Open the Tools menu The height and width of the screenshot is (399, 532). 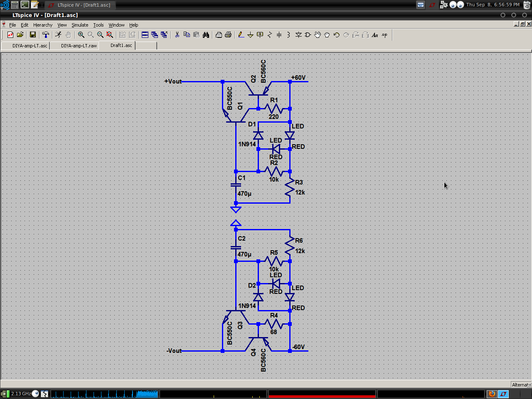tap(99, 25)
